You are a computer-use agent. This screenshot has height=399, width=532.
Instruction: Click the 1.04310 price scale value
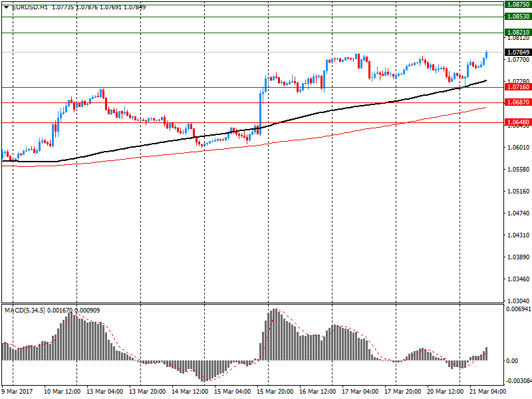coord(518,235)
